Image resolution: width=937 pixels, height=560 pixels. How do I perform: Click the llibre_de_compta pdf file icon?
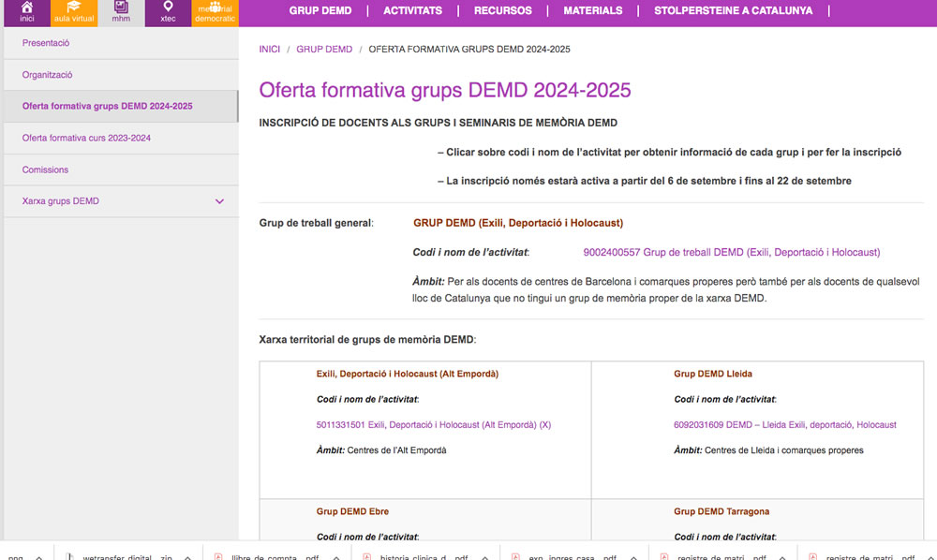click(x=218, y=556)
